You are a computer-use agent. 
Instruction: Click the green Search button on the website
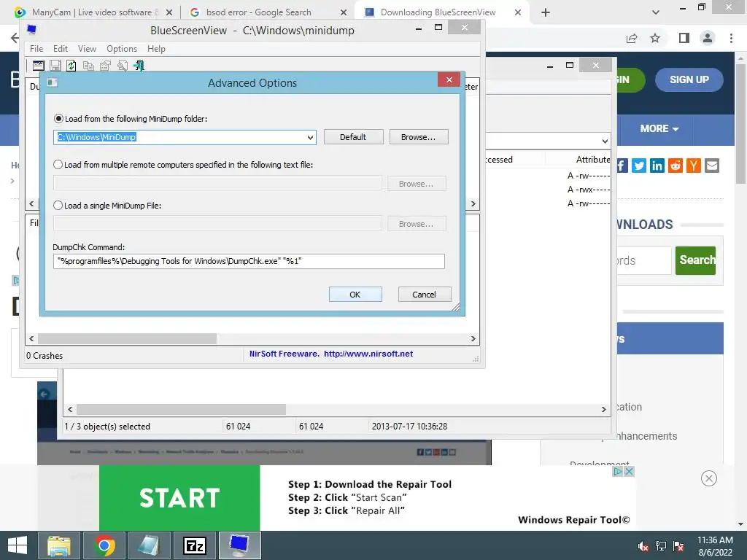pos(695,260)
